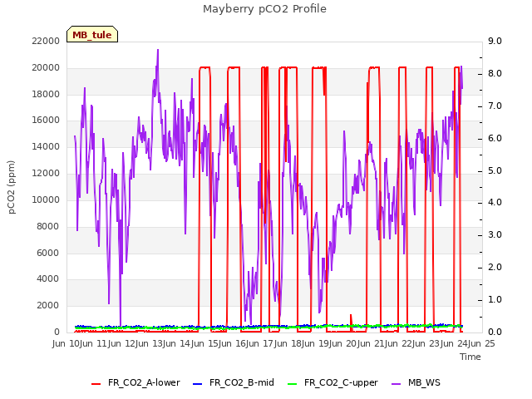Viewport: 532px width, 399px height.
Task: Click the Mayberry pCO2 Profile title
Action: tap(264, 9)
